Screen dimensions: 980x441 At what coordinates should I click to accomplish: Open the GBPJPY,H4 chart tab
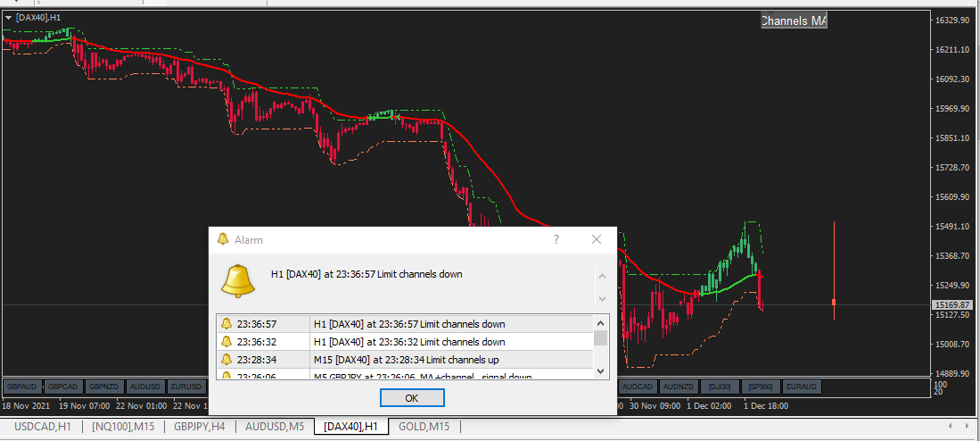(x=200, y=427)
